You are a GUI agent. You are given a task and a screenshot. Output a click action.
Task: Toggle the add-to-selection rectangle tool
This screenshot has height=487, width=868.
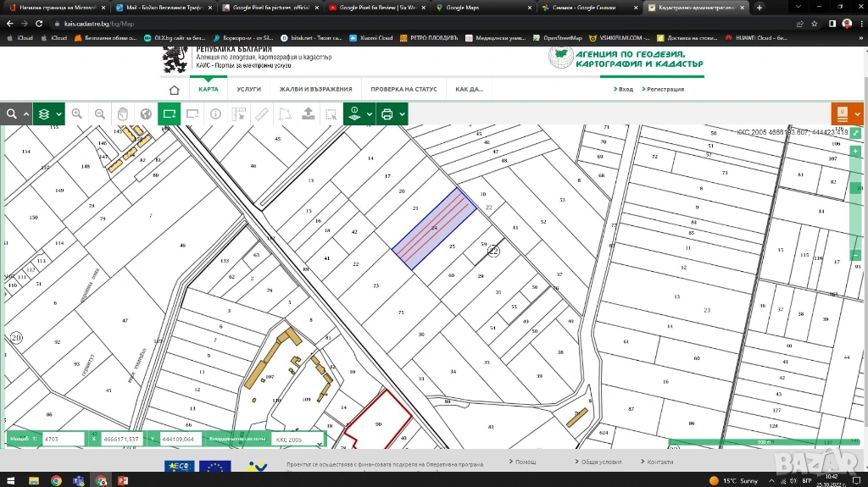pyautogui.click(x=170, y=114)
